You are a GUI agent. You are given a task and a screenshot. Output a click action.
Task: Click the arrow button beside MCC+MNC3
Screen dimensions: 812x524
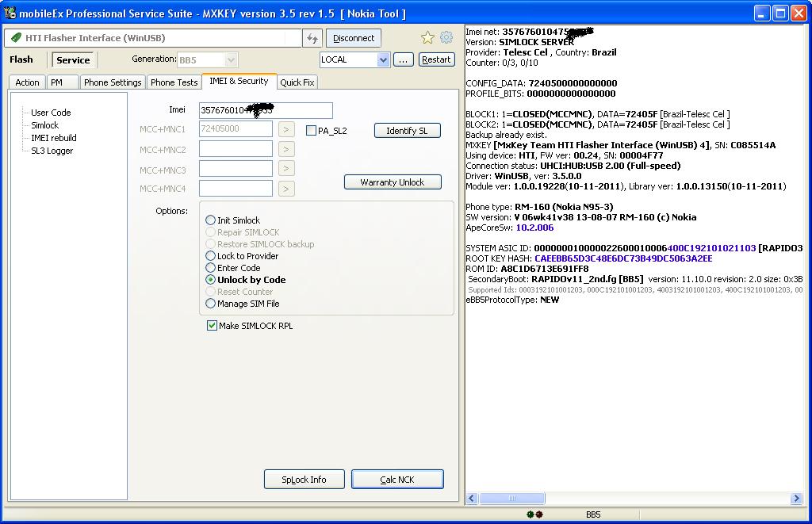coord(285,169)
